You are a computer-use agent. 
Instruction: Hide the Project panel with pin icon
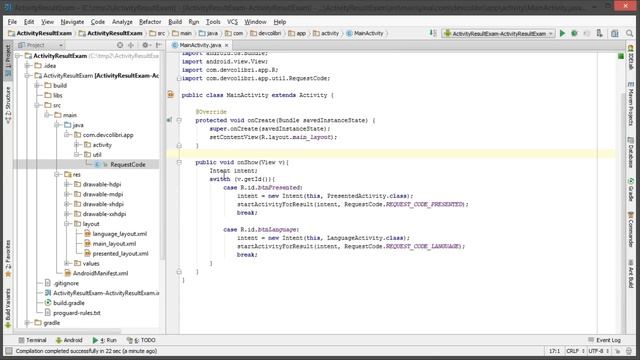click(x=158, y=45)
